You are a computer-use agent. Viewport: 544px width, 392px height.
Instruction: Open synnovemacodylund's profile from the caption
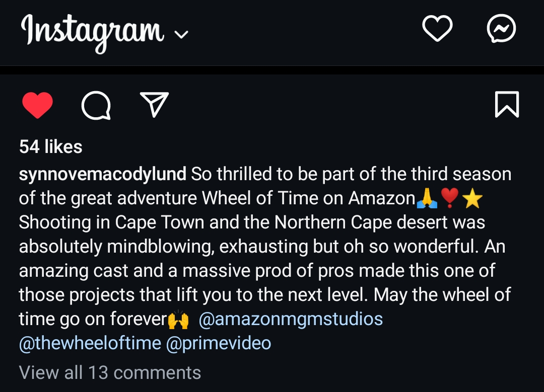(103, 175)
